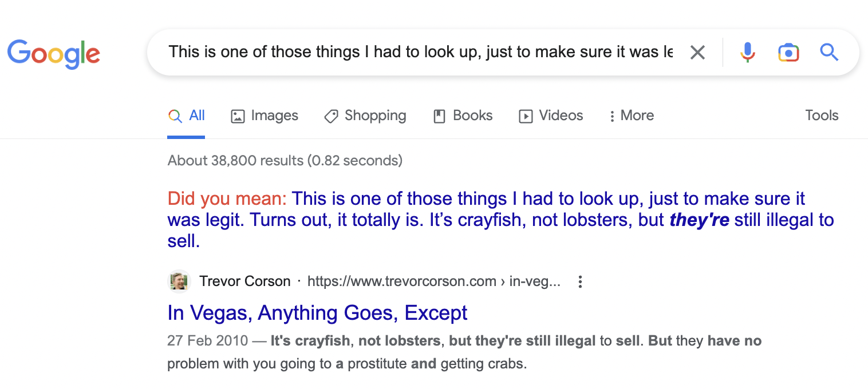The height and width of the screenshot is (389, 868).
Task: Click inside the search query field
Action: point(401,52)
